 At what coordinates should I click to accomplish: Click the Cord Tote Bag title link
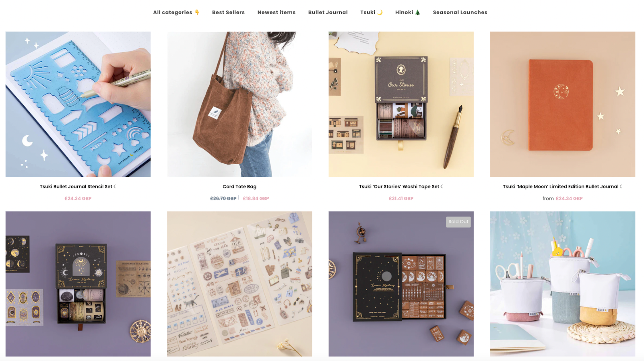[x=239, y=186]
